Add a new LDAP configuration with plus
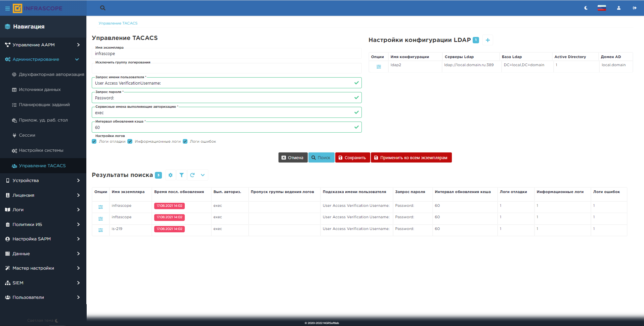 coord(488,40)
